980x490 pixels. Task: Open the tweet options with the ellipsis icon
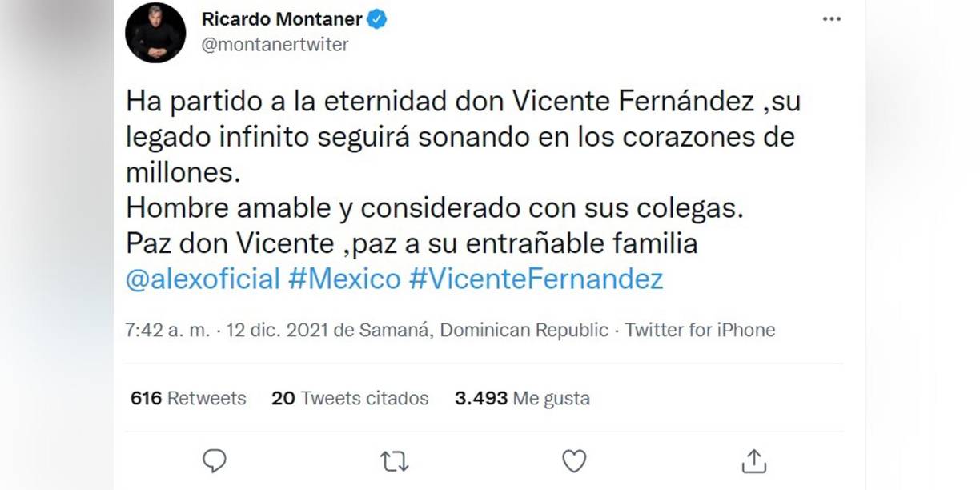tap(832, 18)
